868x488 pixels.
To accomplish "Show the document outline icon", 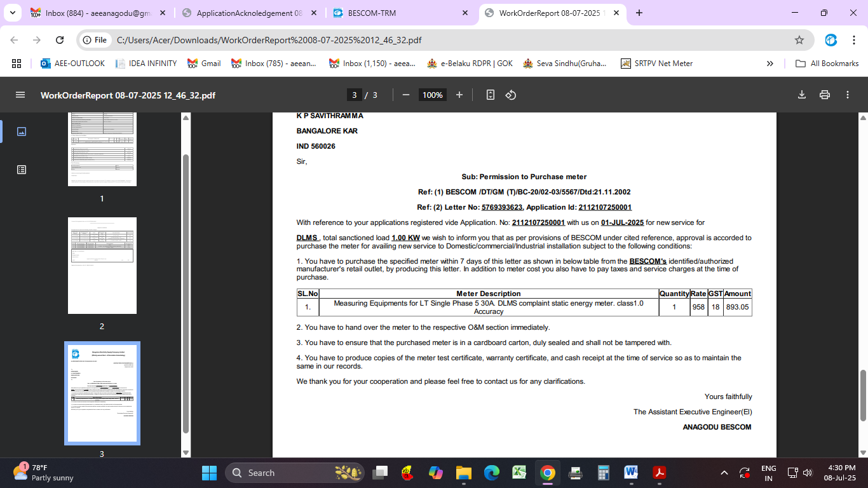I will coord(21,170).
